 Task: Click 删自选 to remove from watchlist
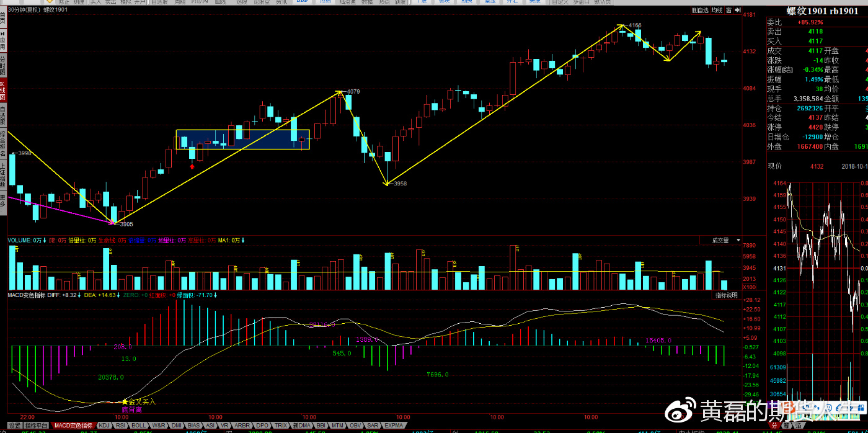(699, 11)
